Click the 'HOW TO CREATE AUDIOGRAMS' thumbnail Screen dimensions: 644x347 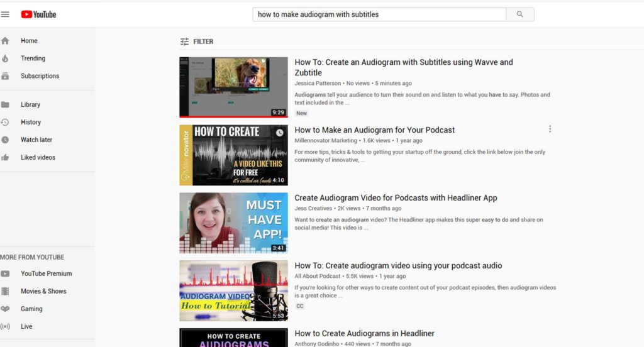(x=234, y=338)
